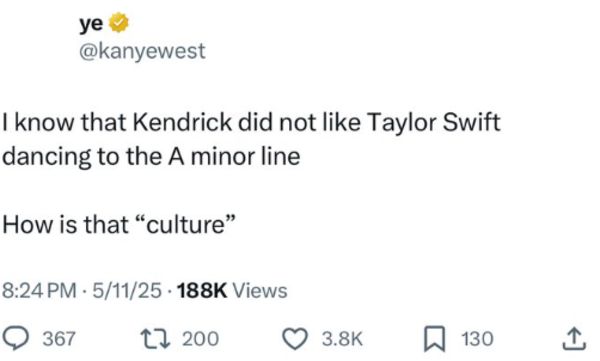The height and width of the screenshot is (361, 600).
Task: Click the 188K Views label
Action: 232,291
